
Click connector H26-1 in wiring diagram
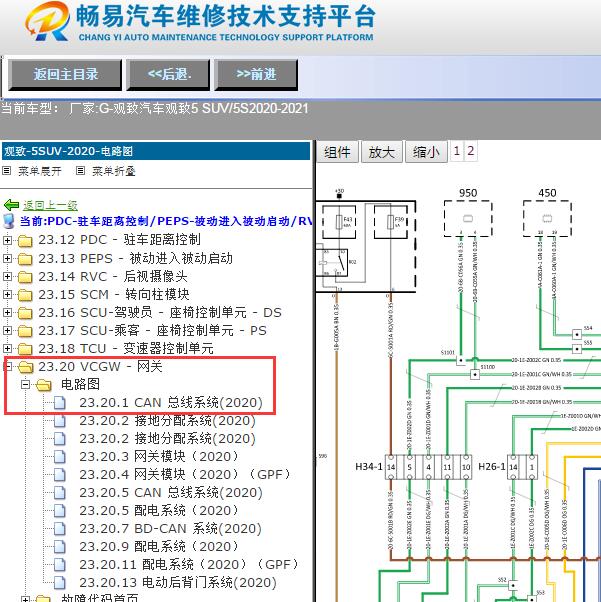pos(522,467)
